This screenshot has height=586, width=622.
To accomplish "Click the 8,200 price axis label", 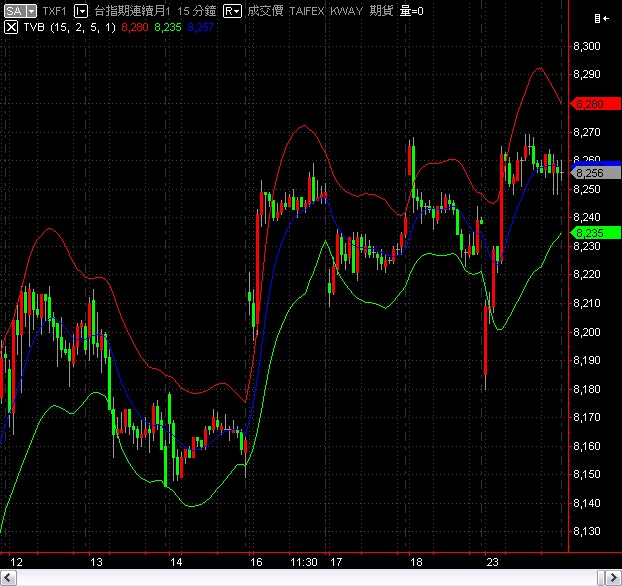I will pos(587,332).
